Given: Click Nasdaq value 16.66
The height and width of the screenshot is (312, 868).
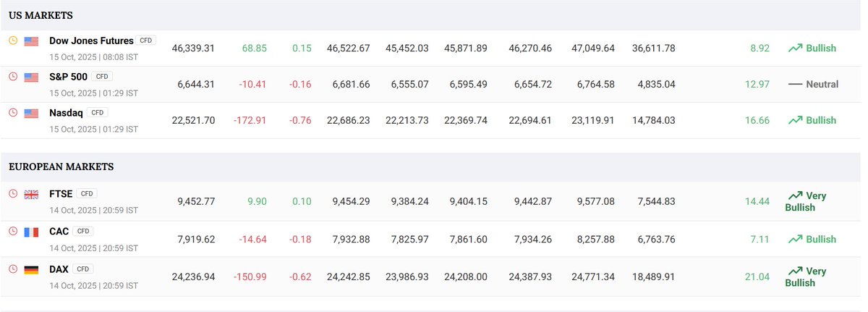Looking at the screenshot, I should click(x=757, y=120).
